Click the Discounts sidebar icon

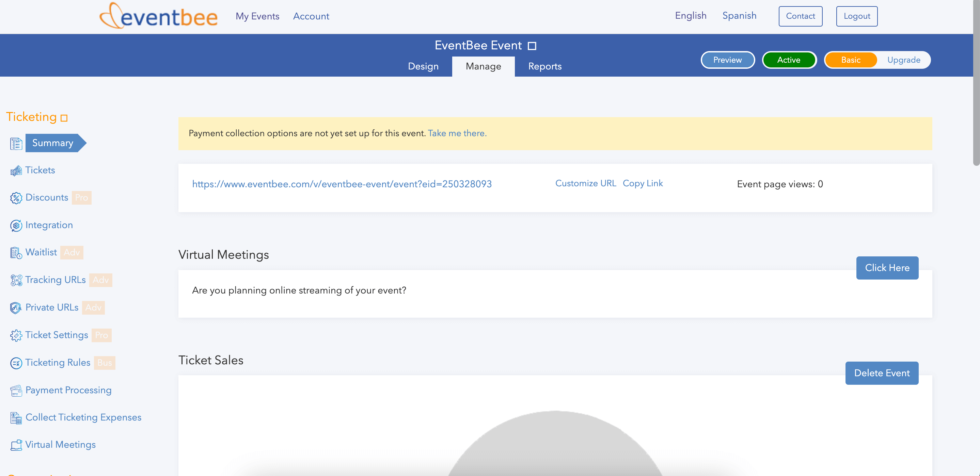16,197
